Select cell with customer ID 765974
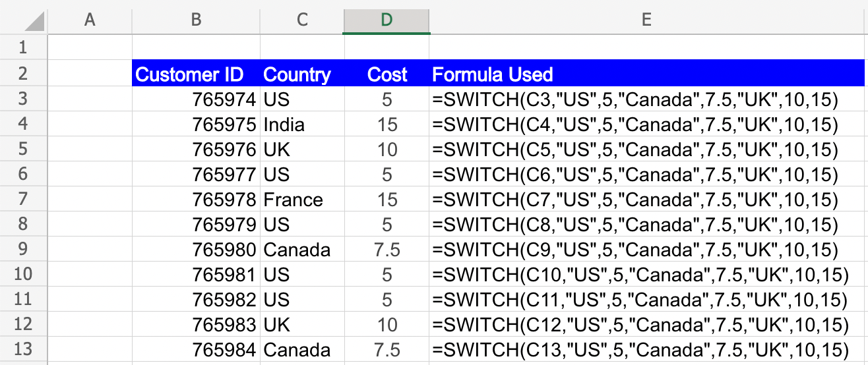This screenshot has height=365, width=868. (x=196, y=99)
